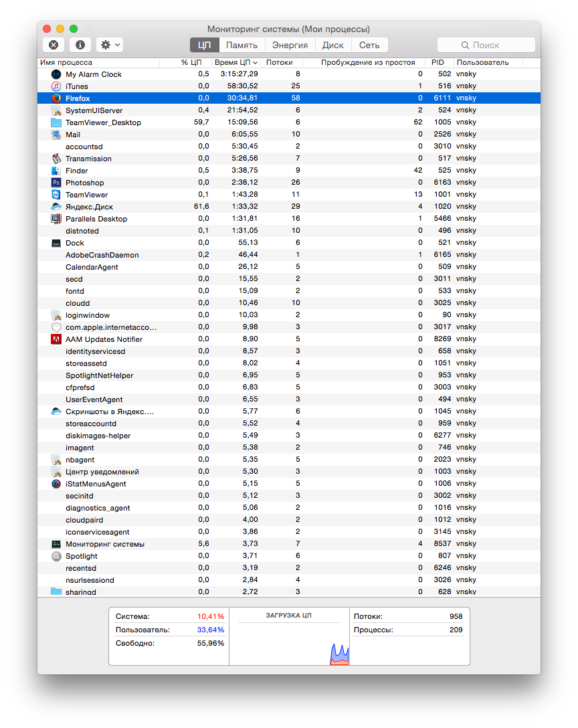Click the sharingd folder icon
578x728 pixels.
pos(56,592)
